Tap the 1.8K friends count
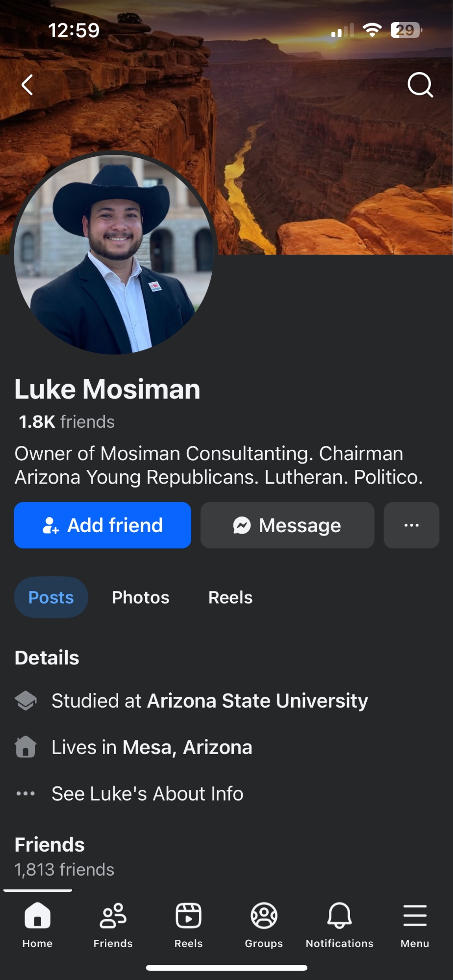Image resolution: width=453 pixels, height=980 pixels. pyautogui.click(x=67, y=422)
